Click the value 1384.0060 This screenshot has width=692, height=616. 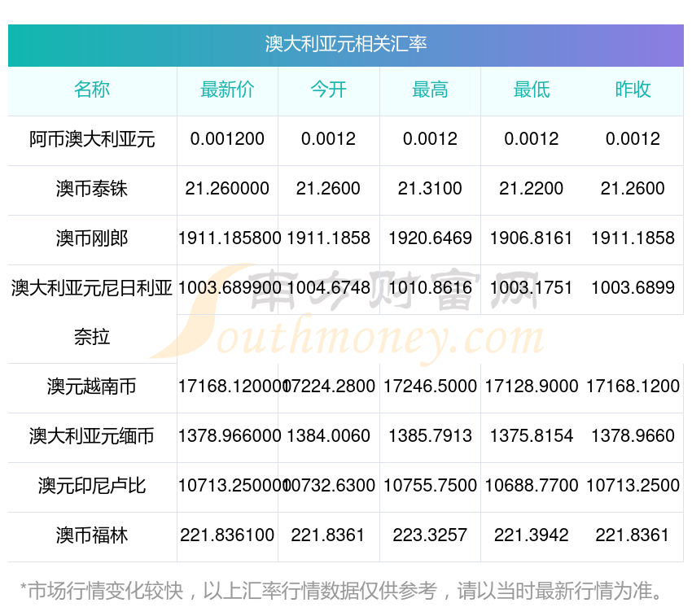[x=329, y=436]
